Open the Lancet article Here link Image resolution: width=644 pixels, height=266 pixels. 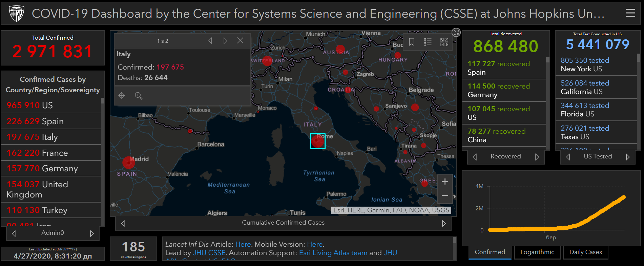click(x=243, y=244)
